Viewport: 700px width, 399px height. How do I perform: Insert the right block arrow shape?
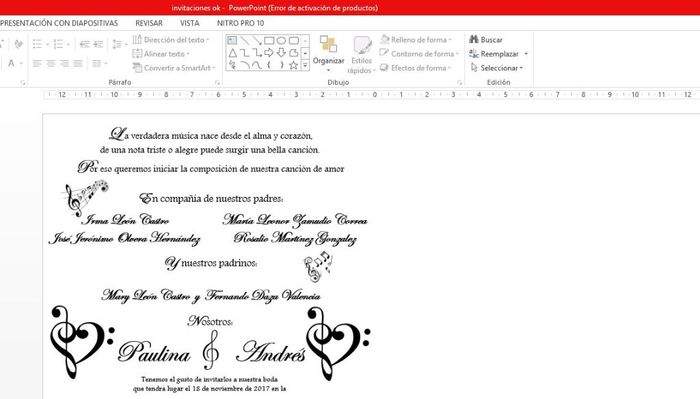pyautogui.click(x=269, y=53)
